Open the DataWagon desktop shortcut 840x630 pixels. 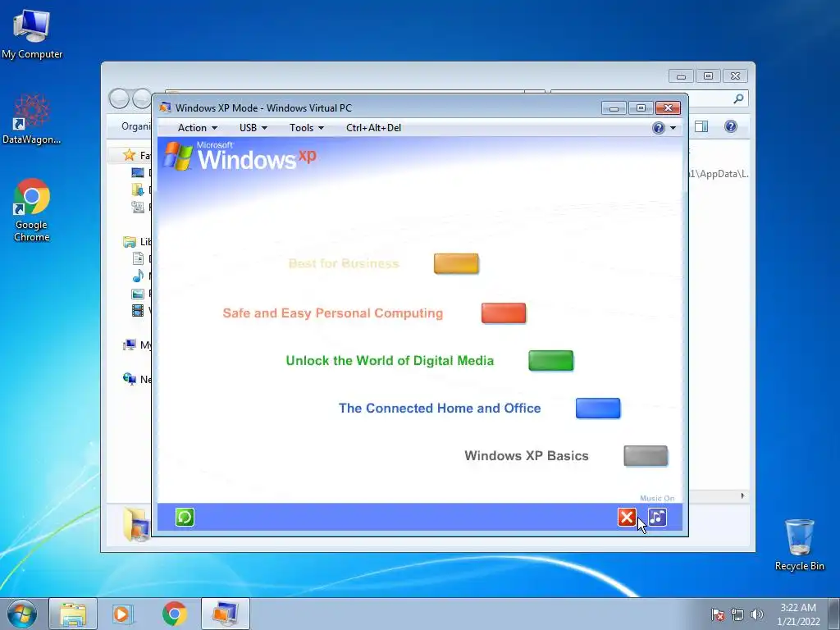[32, 119]
